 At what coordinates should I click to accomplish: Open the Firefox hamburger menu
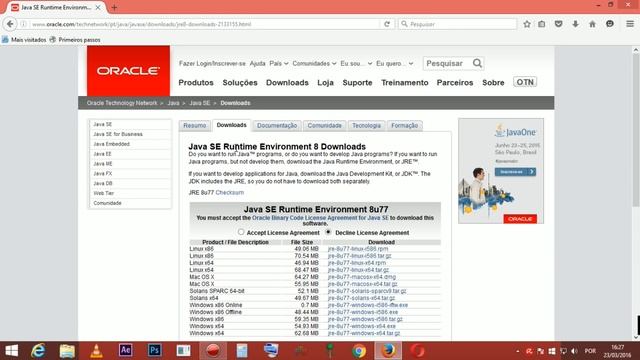click(x=630, y=24)
